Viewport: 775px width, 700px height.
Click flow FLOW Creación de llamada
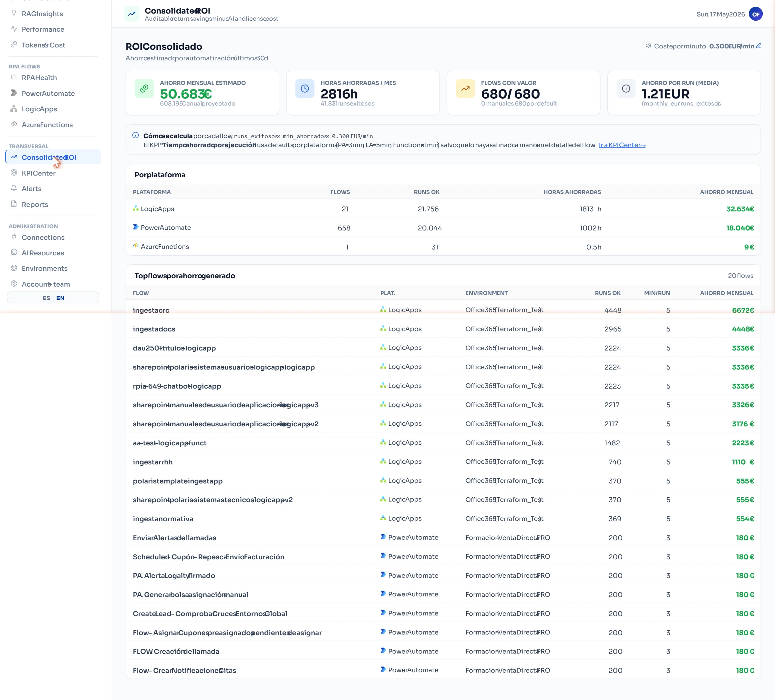point(176,652)
